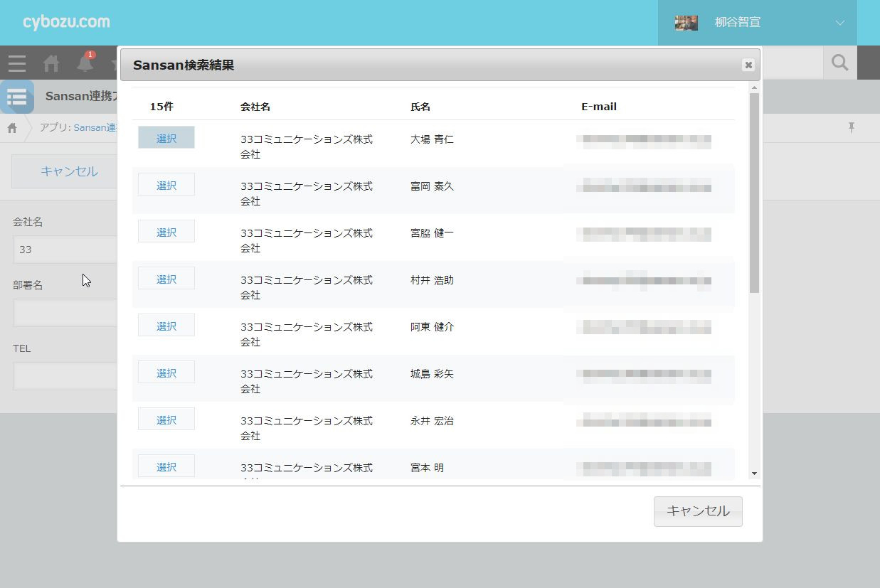Click the name 宮脇 健一
Image resolution: width=880 pixels, height=588 pixels.
432,233
